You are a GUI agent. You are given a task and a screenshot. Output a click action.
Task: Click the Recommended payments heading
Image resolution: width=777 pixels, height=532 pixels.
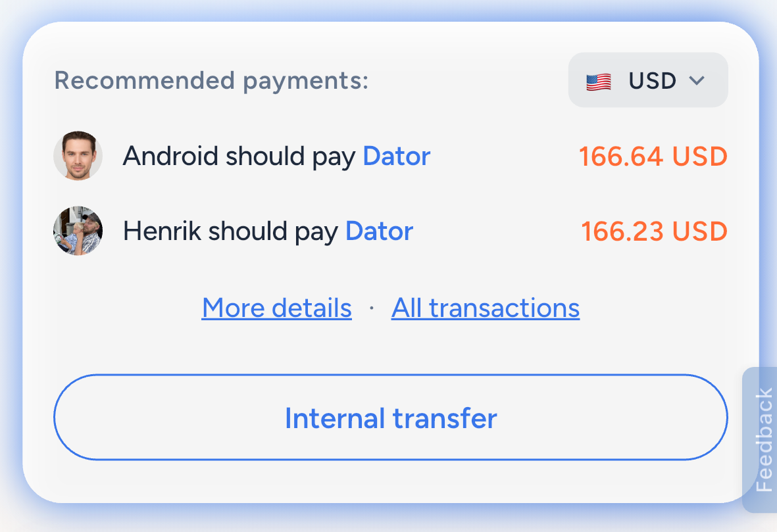(x=211, y=81)
